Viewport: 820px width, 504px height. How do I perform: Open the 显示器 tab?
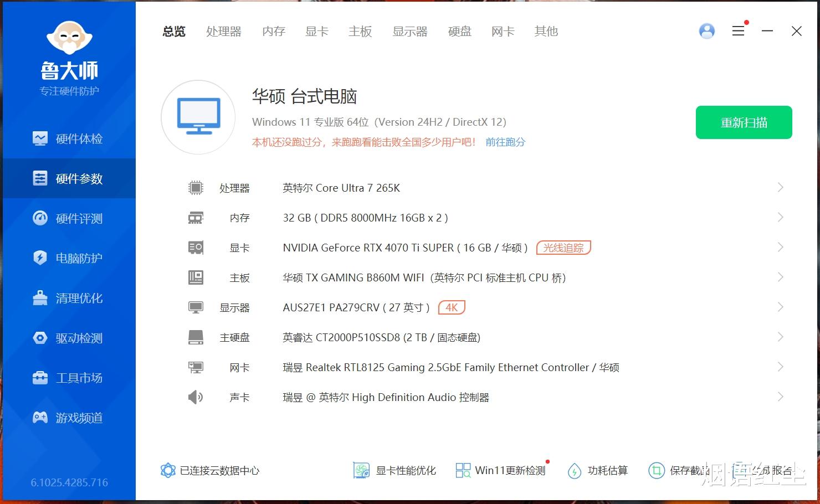(x=410, y=32)
